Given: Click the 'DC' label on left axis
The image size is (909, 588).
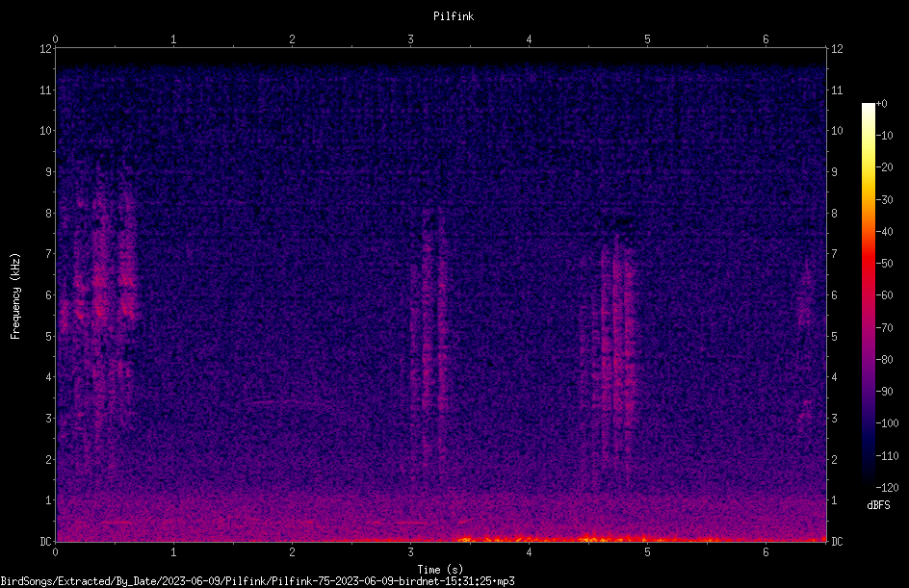Looking at the screenshot, I should [x=45, y=542].
